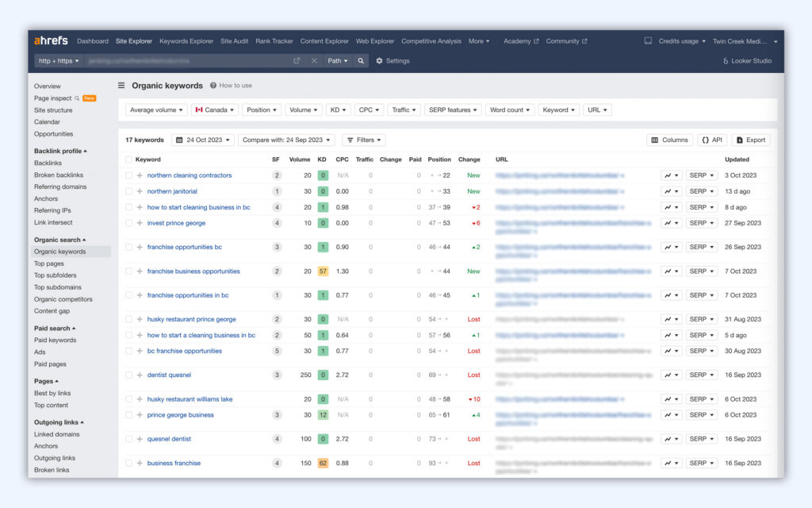Open the Average volume dropdown
This screenshot has width=812, height=508.
tap(156, 110)
